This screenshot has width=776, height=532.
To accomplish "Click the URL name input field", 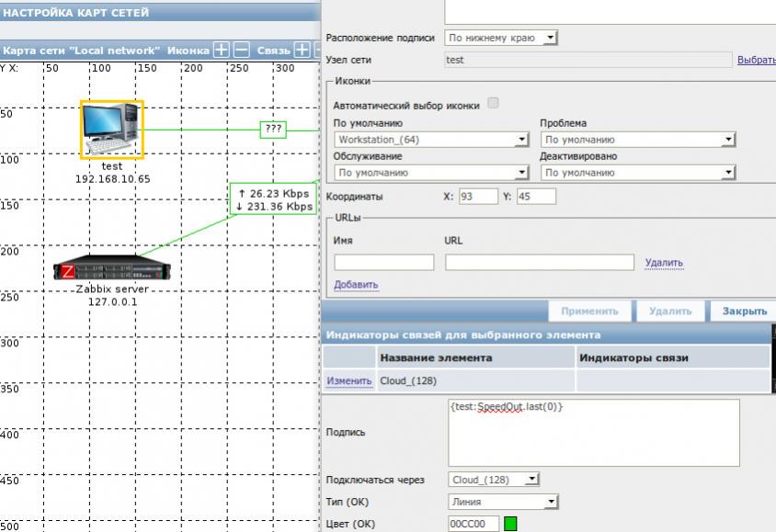I will (383, 263).
